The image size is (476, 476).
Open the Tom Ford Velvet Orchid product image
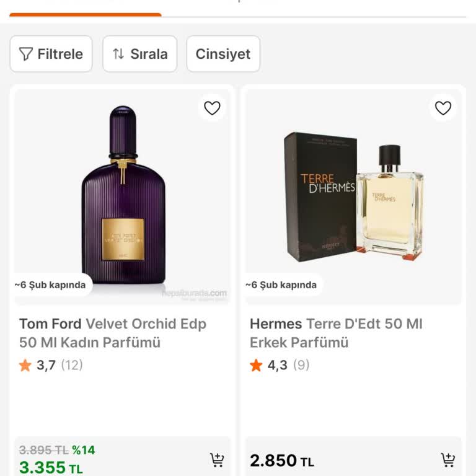tap(123, 192)
